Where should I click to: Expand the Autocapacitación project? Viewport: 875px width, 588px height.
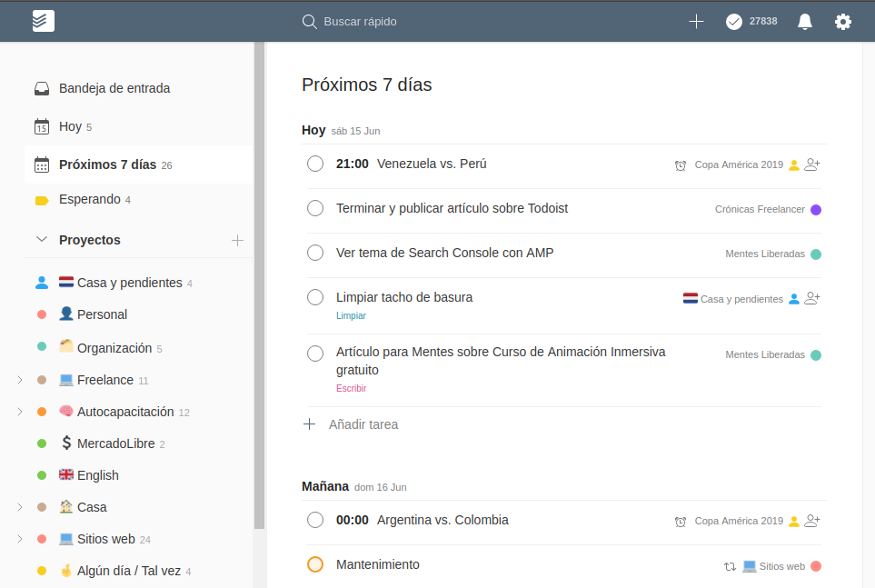click(20, 412)
